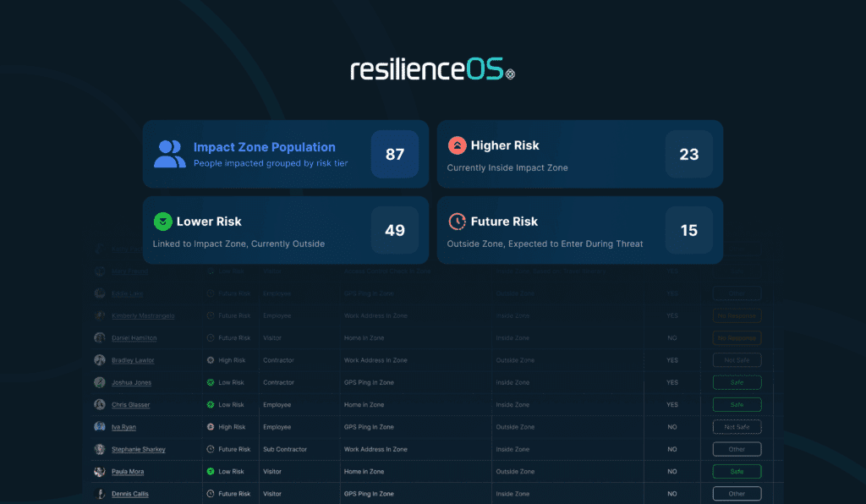Click the 23 count on Higher Risk card
This screenshot has width=866, height=504.
(x=688, y=154)
